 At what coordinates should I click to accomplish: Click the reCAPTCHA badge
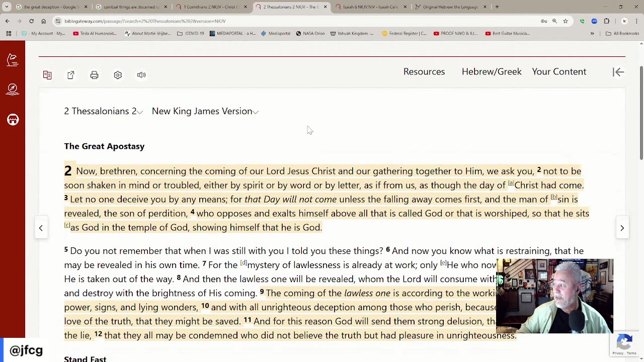tap(624, 343)
